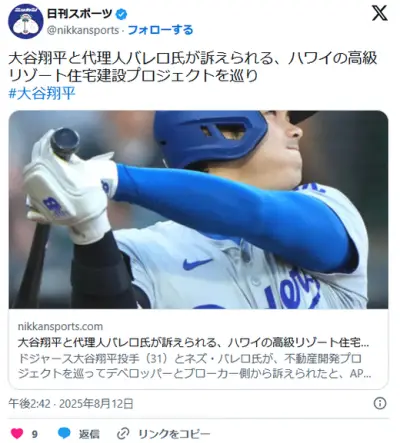Like the tweet with the heart icon

pyautogui.click(x=17, y=433)
